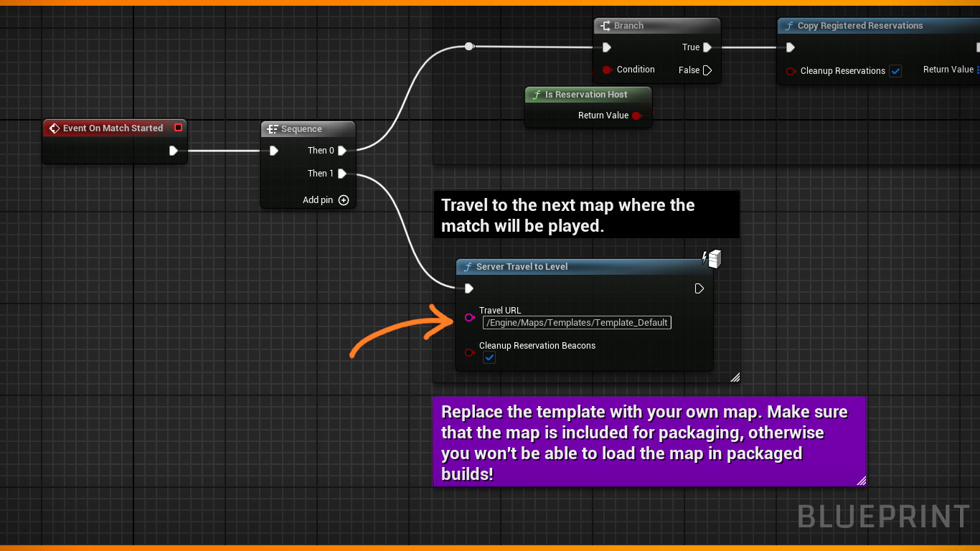Click the Copy Registered Reservations Return Value label

[948, 70]
